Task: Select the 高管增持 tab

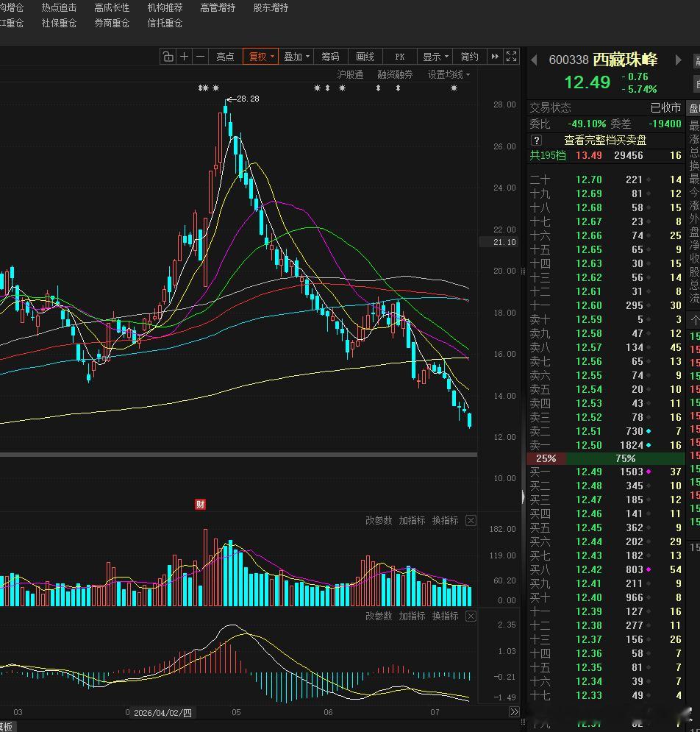Action: click(218, 7)
